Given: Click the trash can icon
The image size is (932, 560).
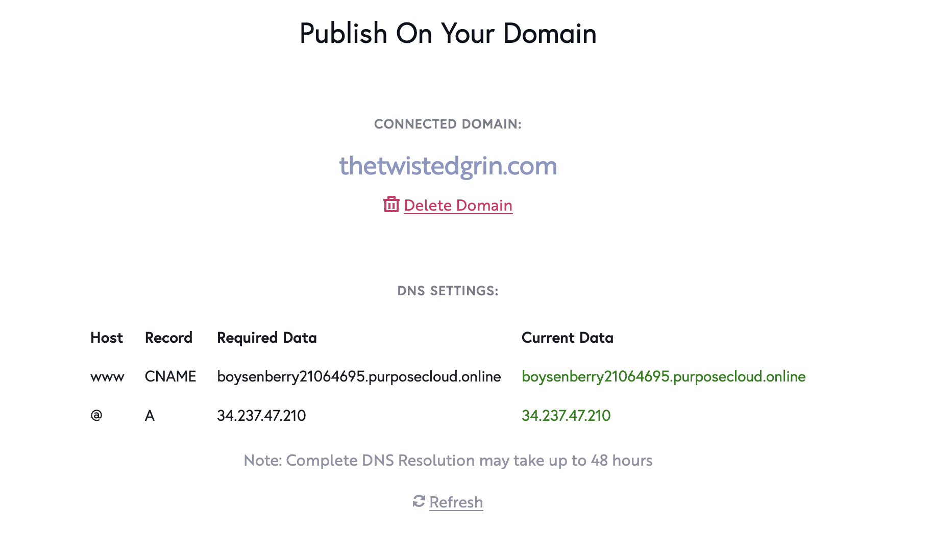Looking at the screenshot, I should (391, 204).
